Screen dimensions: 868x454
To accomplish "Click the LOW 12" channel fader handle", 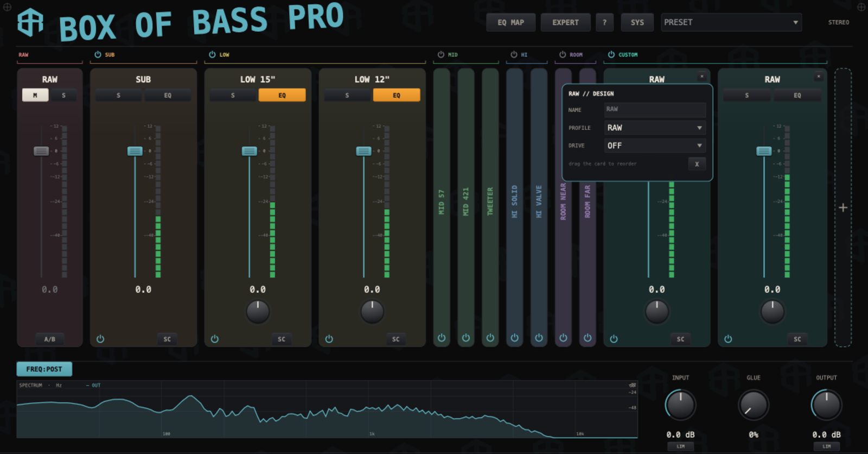I will (x=363, y=151).
